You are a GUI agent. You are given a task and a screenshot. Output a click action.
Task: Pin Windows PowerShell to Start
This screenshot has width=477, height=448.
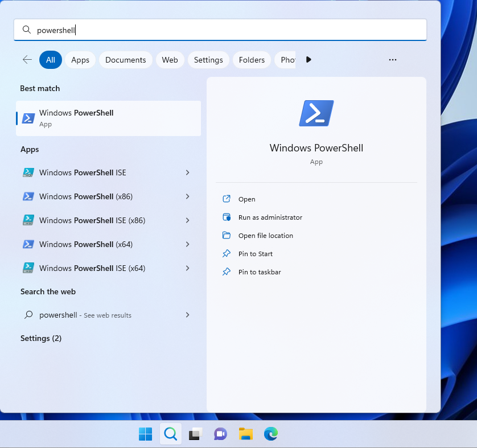[x=257, y=254]
